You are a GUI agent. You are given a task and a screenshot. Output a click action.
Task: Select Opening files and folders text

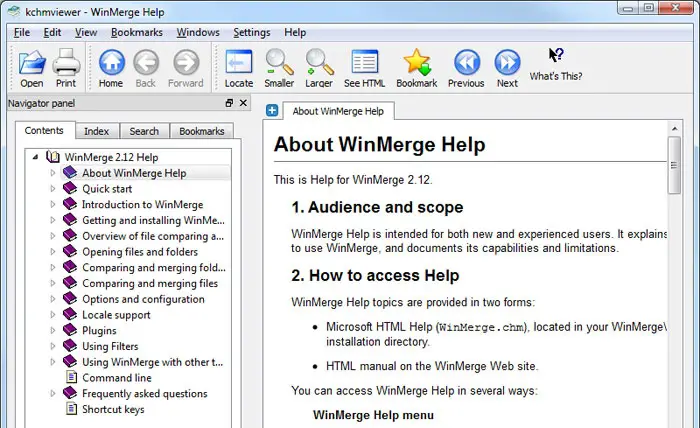pyautogui.click(x=140, y=252)
